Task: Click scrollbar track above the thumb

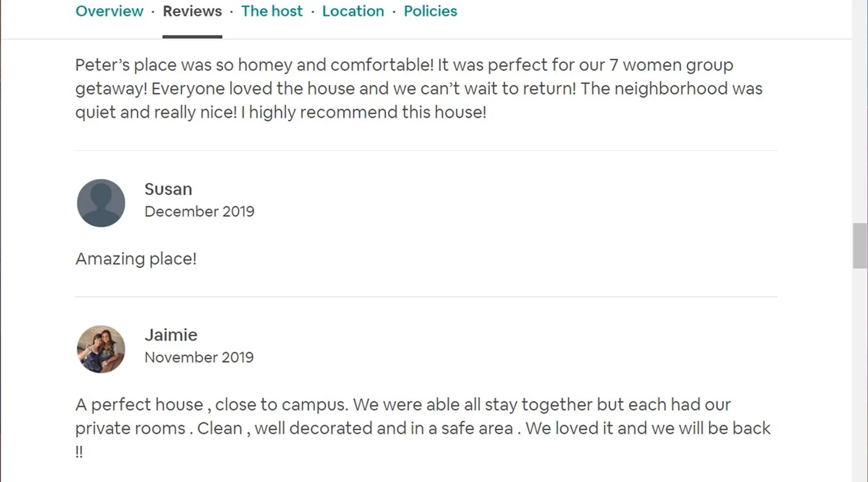Action: pos(860,120)
